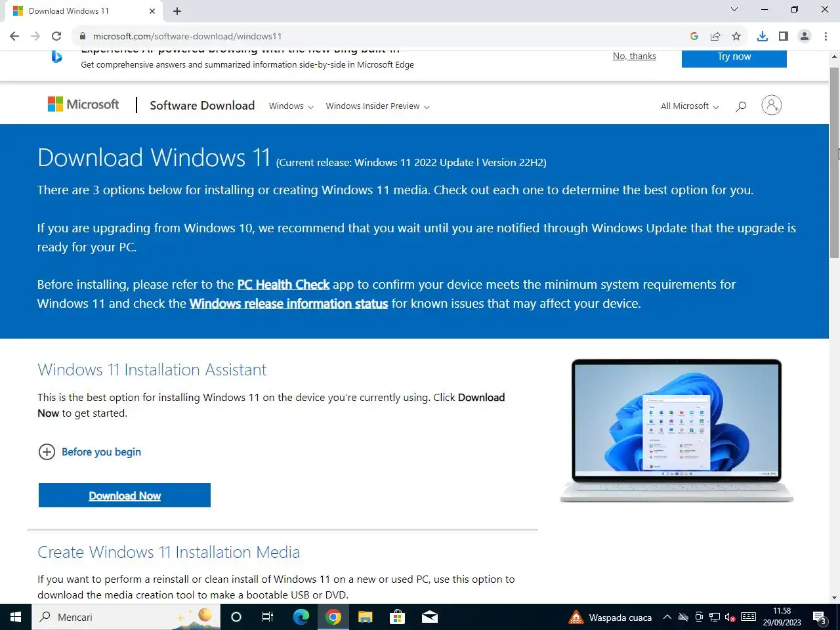Open the Microsoft site search

pos(741,106)
